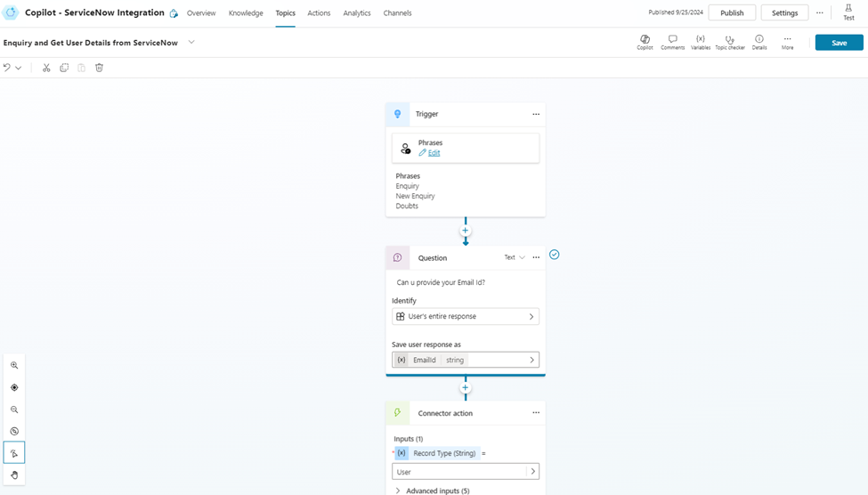The image size is (868, 495).
Task: Open the Question type Text dropdown
Action: [x=515, y=257]
